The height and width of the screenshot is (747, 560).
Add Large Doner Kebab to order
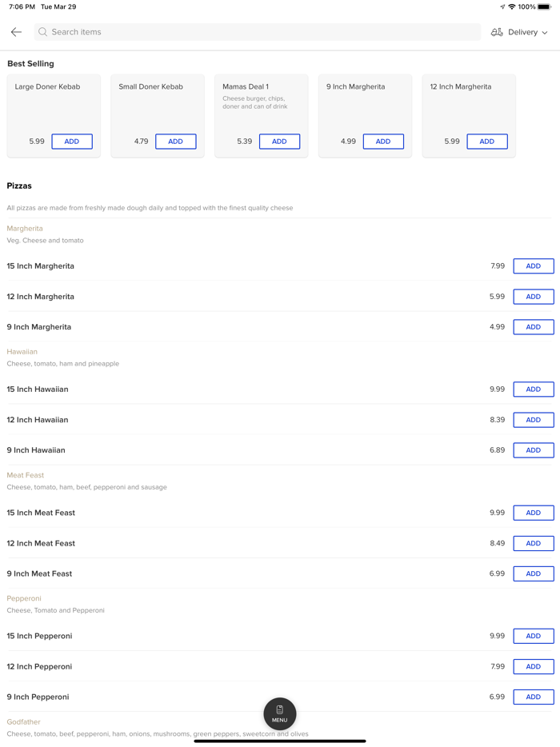pos(72,142)
